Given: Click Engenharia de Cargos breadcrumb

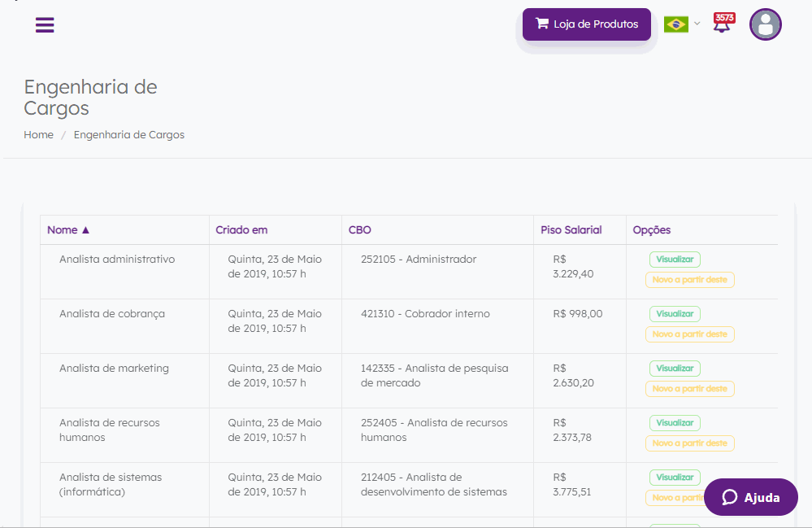Looking at the screenshot, I should (129, 135).
